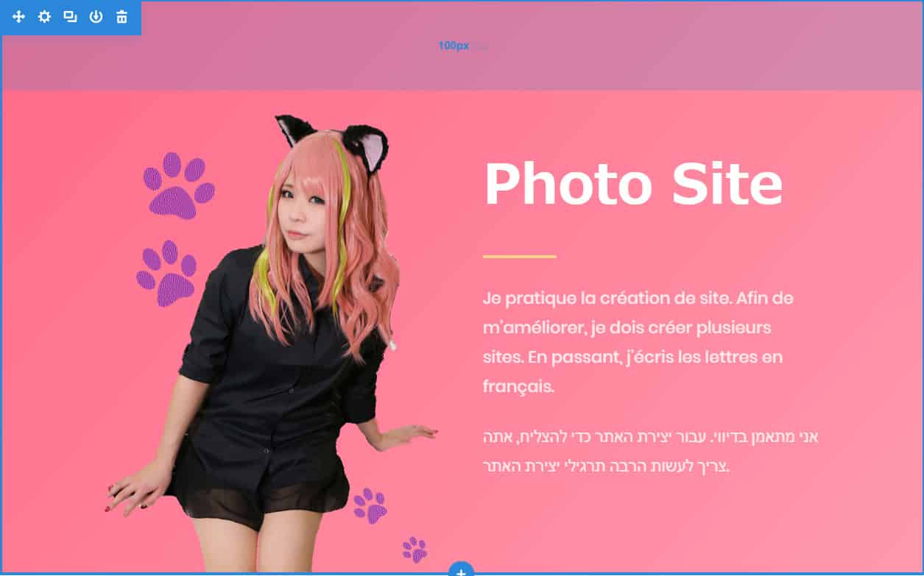Click the black cat ears headband
This screenshot has height=576, width=924.
click(333, 139)
